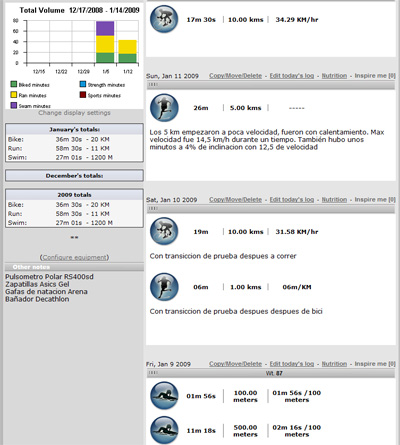Click the Ran minutes yellow legend swatch
Image resolution: width=400 pixels, height=445 pixels.
tap(14, 95)
